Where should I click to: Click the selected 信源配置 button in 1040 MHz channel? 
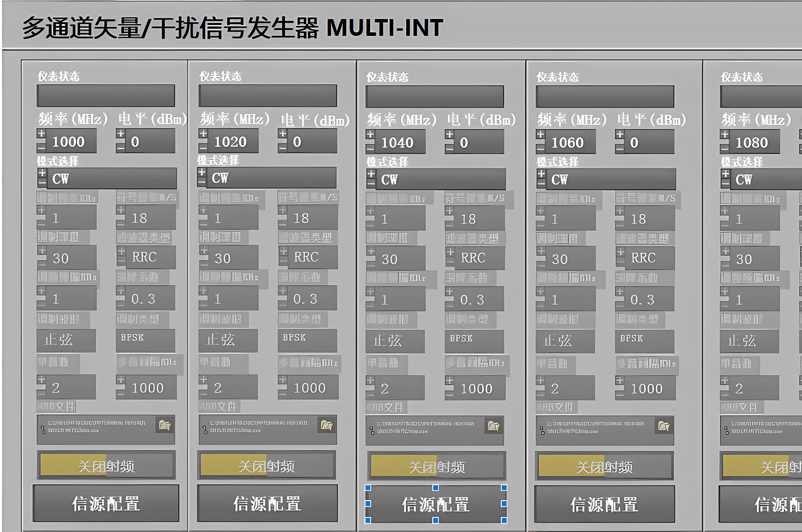(x=435, y=504)
